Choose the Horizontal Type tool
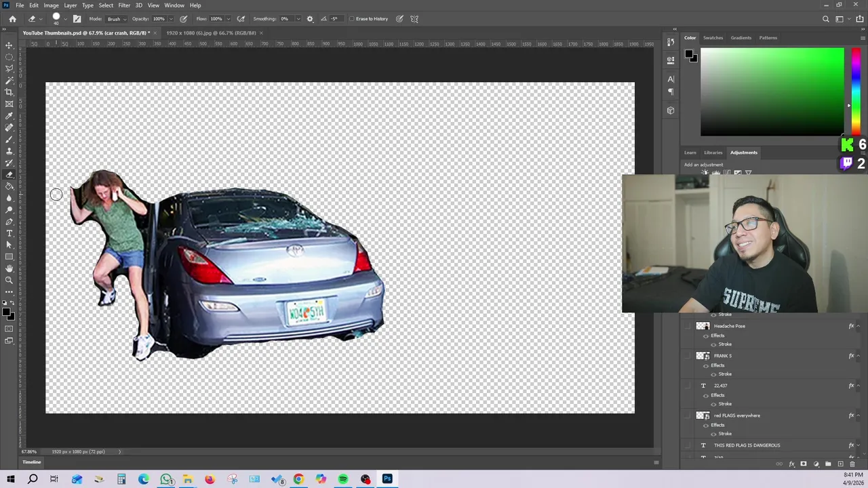868x488 pixels. [9, 233]
